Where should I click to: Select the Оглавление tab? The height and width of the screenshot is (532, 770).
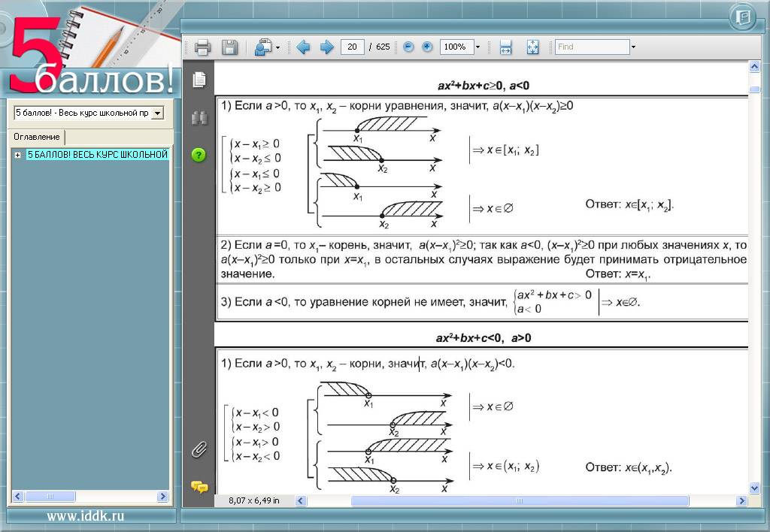click(36, 137)
